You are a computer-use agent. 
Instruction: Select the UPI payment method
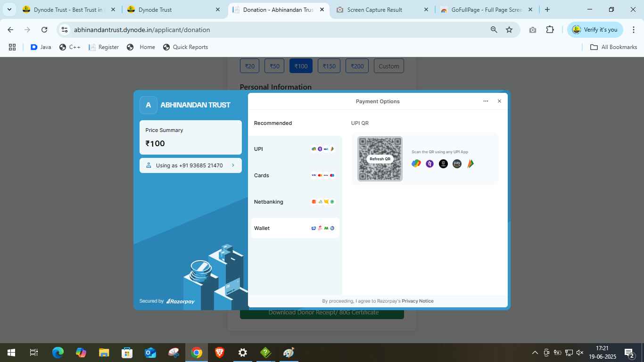295,149
